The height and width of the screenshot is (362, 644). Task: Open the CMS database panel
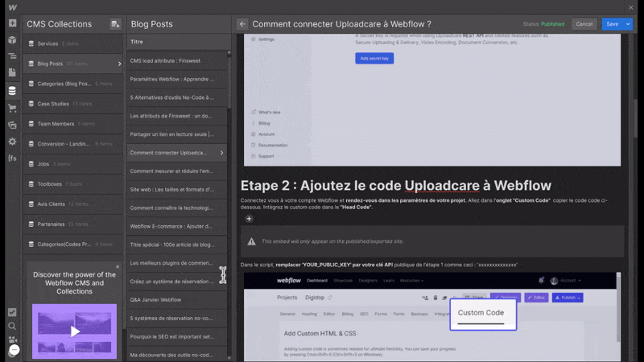point(12,91)
